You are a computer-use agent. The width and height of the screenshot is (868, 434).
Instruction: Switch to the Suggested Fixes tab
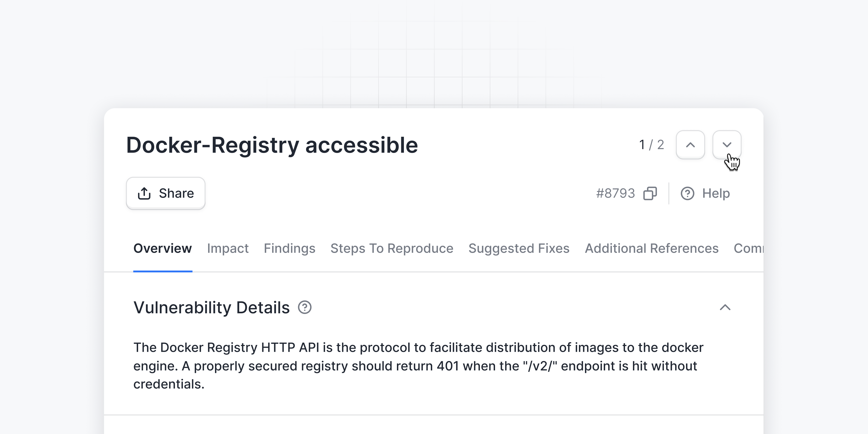519,248
